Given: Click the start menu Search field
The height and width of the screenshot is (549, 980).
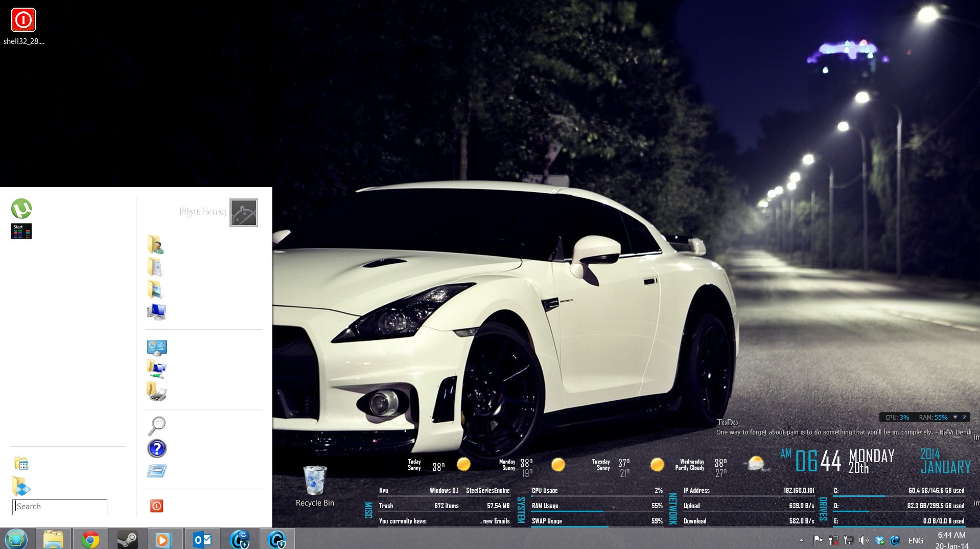Looking at the screenshot, I should [x=60, y=507].
